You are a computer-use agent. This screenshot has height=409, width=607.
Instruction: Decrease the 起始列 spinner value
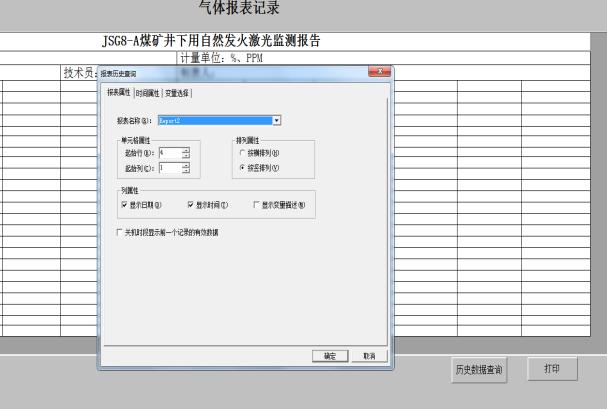(x=186, y=171)
